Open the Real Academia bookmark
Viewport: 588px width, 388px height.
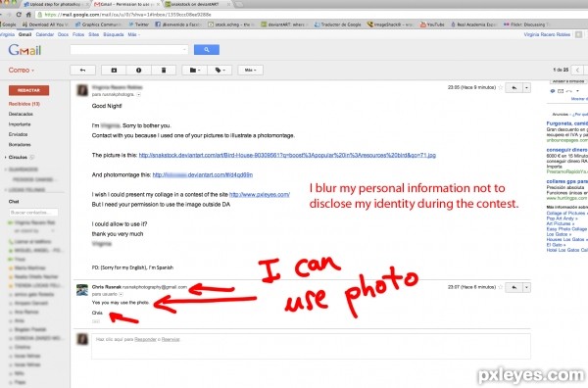(x=473, y=24)
